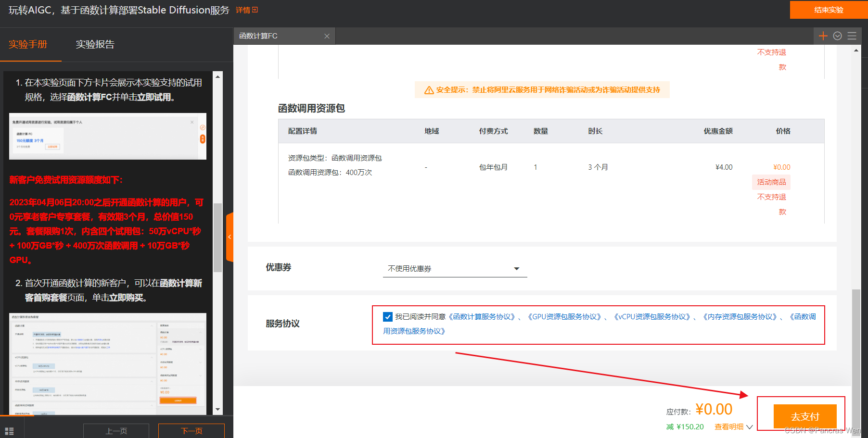Viewport: 868px width, 438px height.
Task: Open the table of contents list icon
Action: coord(9,431)
